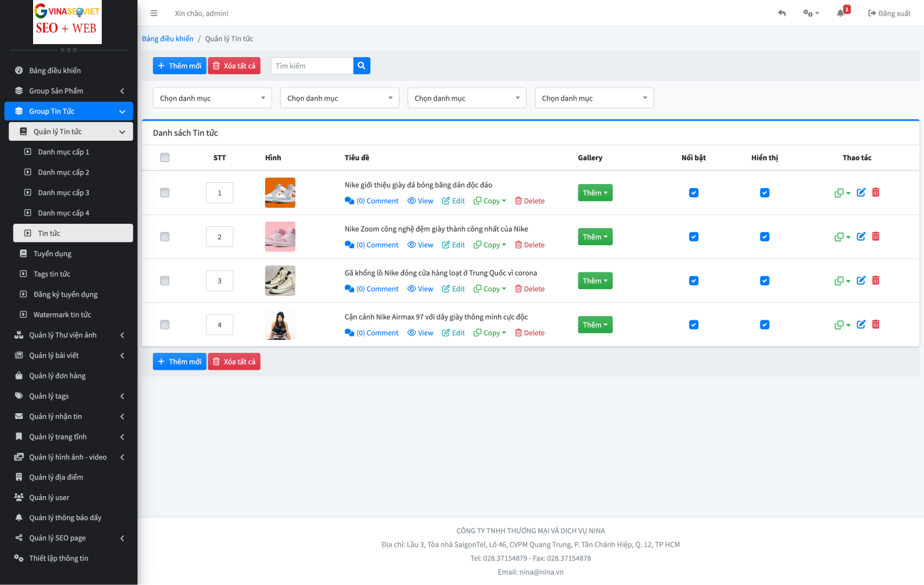Click the orange shoe thumbnail in row 1

click(x=280, y=193)
